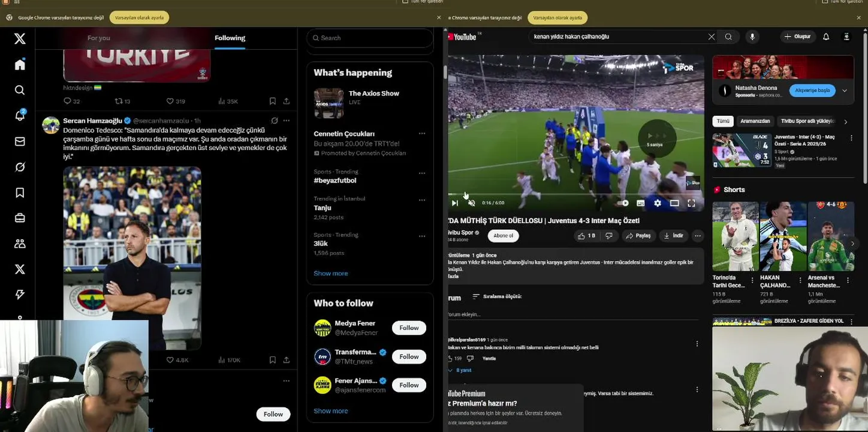Open YouTube notifications bell
This screenshot has height=432, width=868.
click(826, 37)
